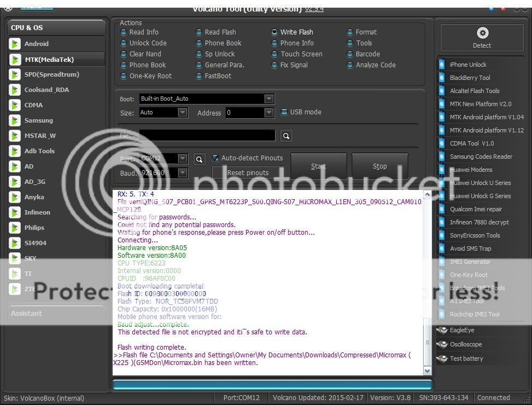
Task: Click the Reset pinouts button
Action: coord(248,173)
